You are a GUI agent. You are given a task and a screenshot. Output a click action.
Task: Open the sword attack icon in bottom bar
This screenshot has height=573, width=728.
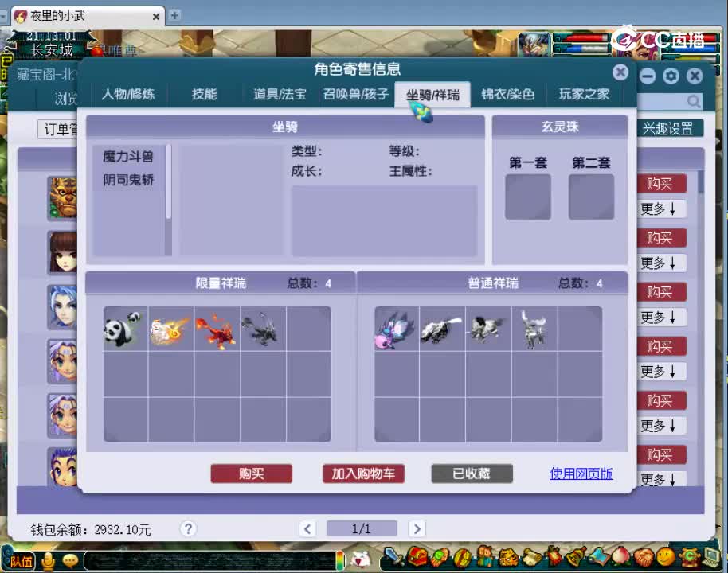(393, 558)
